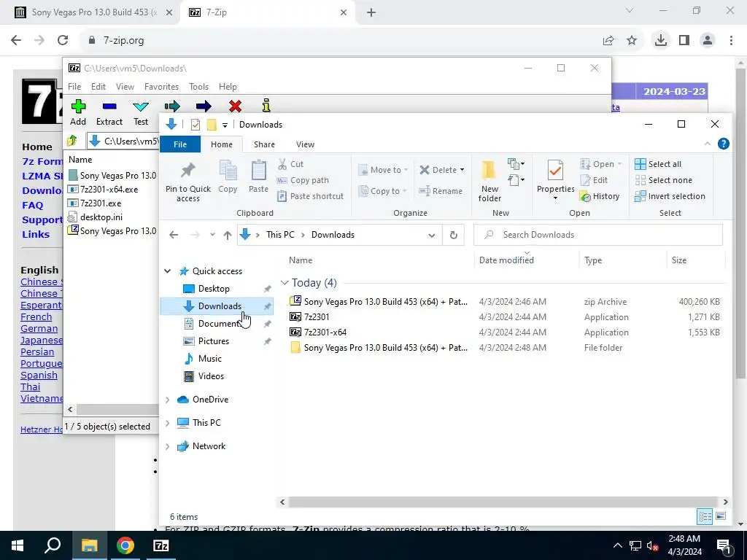Open the taskbar search magnifier

(x=53, y=545)
